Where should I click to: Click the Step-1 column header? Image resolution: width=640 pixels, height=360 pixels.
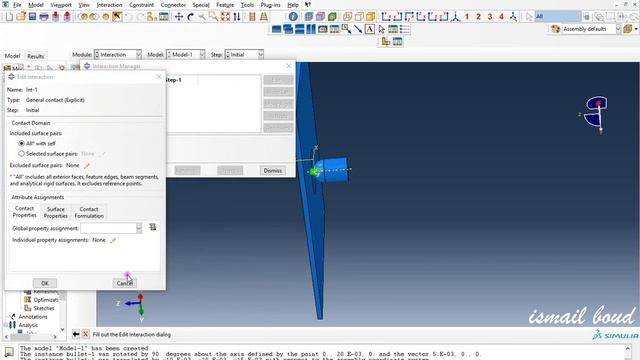pyautogui.click(x=174, y=80)
